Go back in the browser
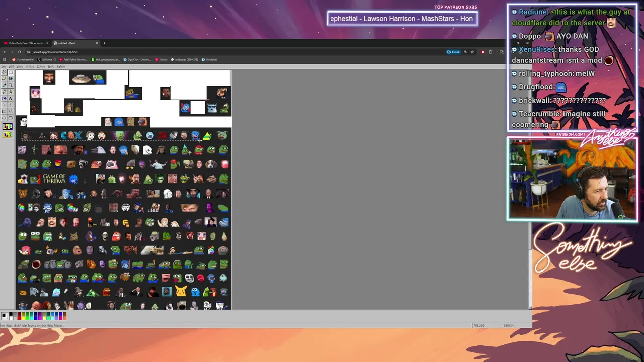The height and width of the screenshot is (362, 644). point(5,52)
